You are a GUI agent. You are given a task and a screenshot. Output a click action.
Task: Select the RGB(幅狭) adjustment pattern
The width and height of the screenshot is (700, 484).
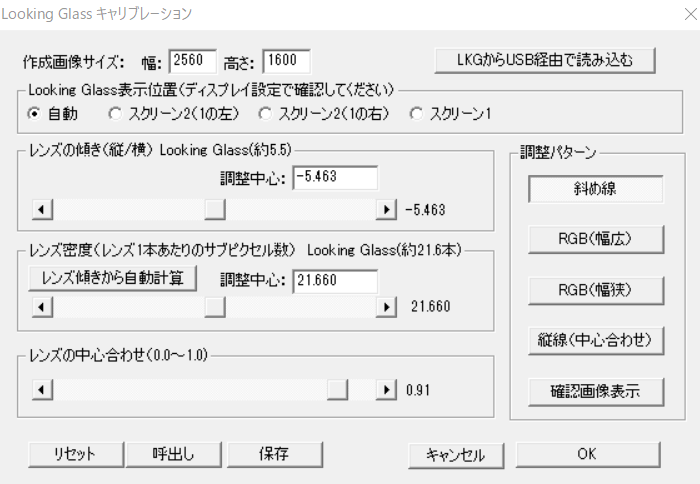tap(596, 291)
